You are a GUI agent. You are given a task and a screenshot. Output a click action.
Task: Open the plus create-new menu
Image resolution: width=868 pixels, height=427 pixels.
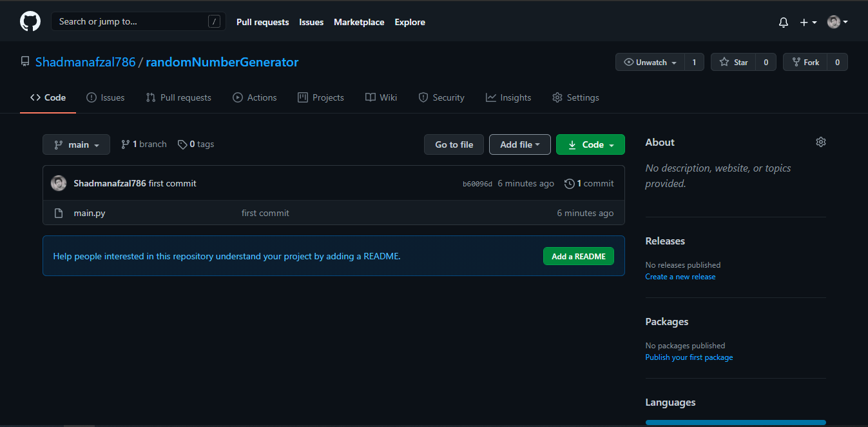coord(808,22)
